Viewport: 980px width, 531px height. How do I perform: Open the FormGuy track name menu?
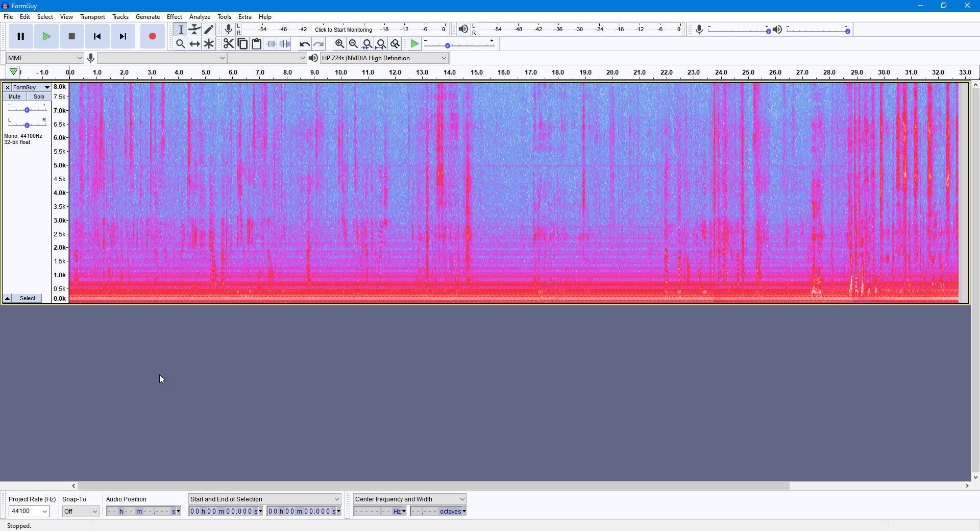31,87
